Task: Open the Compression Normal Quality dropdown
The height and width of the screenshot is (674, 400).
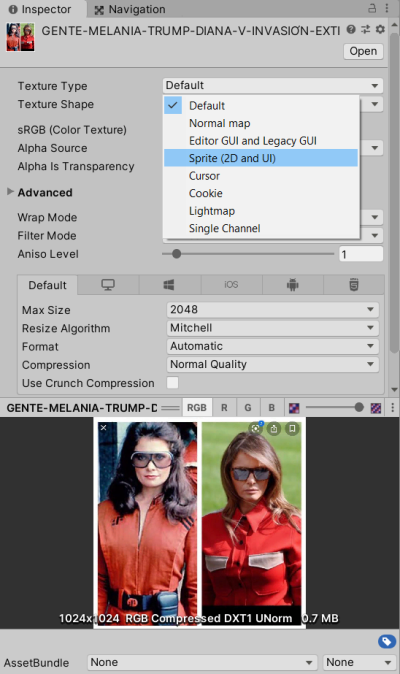Action: tap(272, 365)
